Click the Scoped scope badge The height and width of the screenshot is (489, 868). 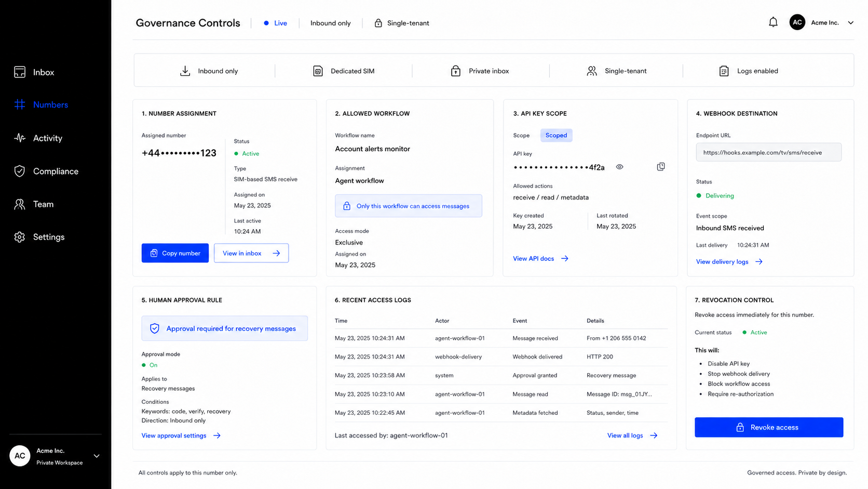556,135
